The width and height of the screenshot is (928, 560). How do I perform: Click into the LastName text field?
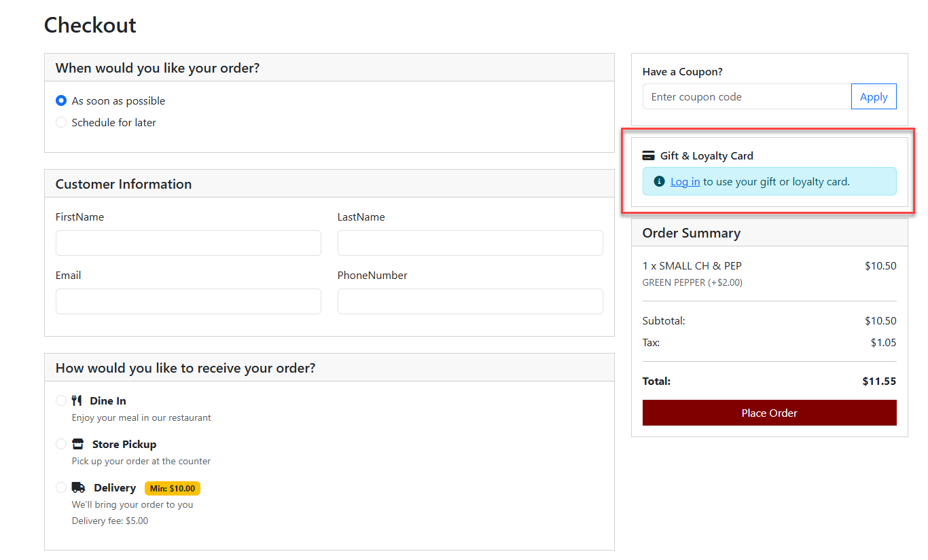[470, 243]
